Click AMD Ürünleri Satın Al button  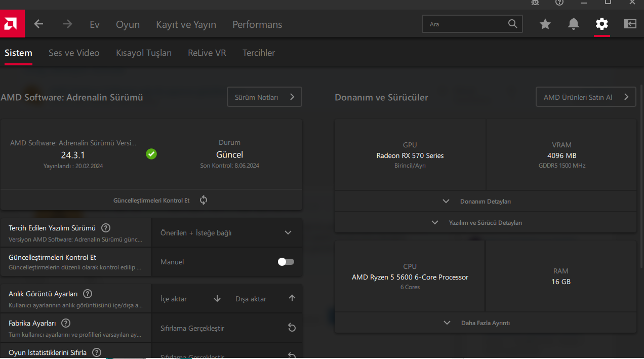(586, 97)
